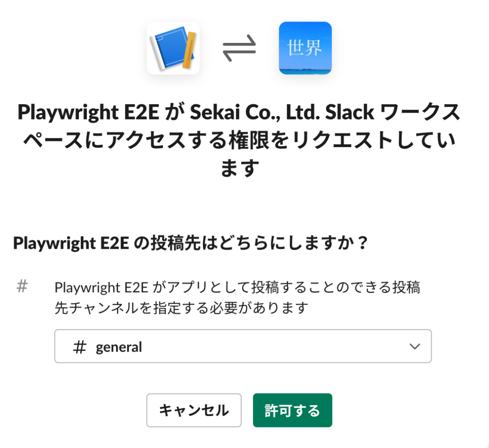The height and width of the screenshot is (448, 489).
Task: Click "Playwright E2E" in the bold question
Action: (72, 243)
